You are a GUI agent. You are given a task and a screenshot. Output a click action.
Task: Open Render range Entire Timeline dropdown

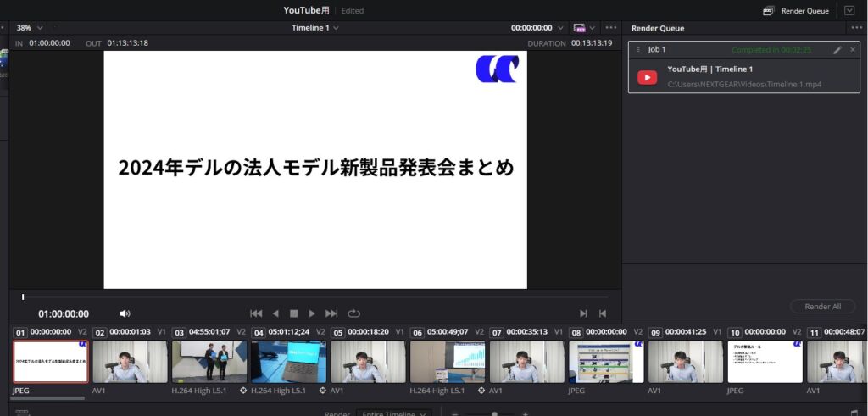pyautogui.click(x=393, y=413)
